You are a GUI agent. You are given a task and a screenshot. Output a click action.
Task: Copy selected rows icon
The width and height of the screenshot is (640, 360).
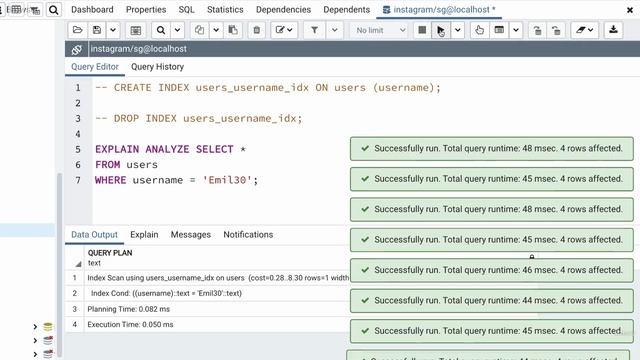point(199,30)
